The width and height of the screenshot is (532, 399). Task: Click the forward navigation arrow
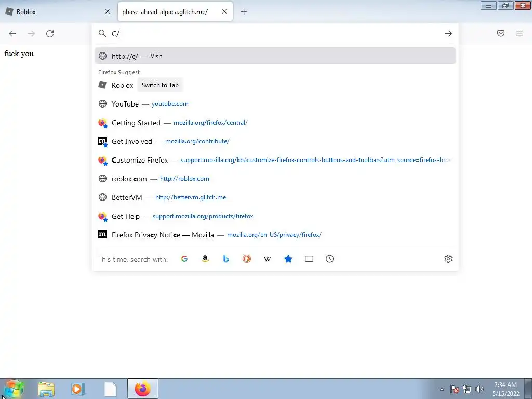[31, 34]
